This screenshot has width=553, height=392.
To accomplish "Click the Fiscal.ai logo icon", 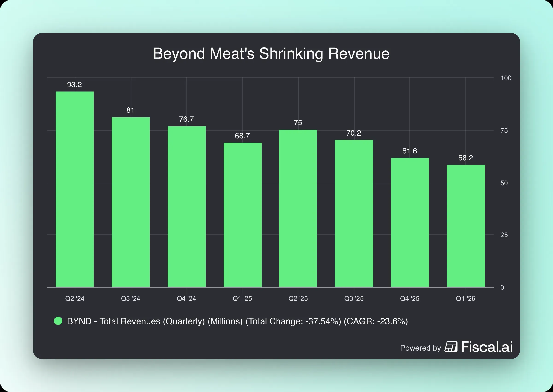I will pos(451,347).
